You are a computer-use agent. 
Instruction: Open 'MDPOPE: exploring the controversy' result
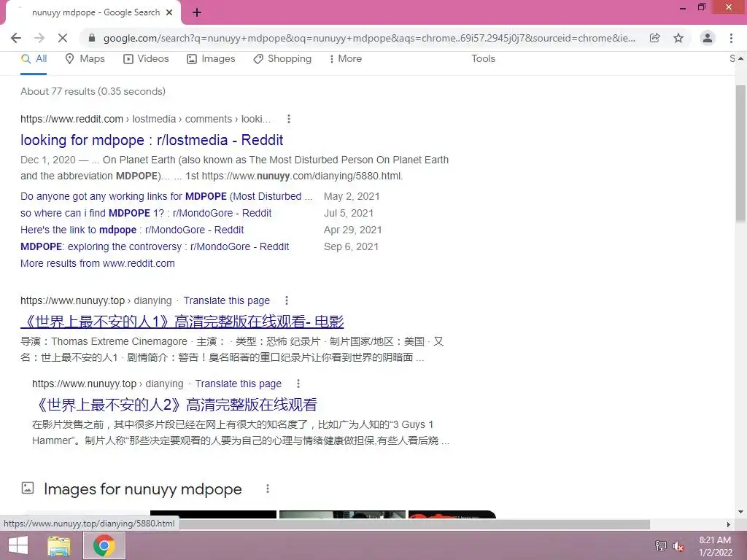[155, 246]
